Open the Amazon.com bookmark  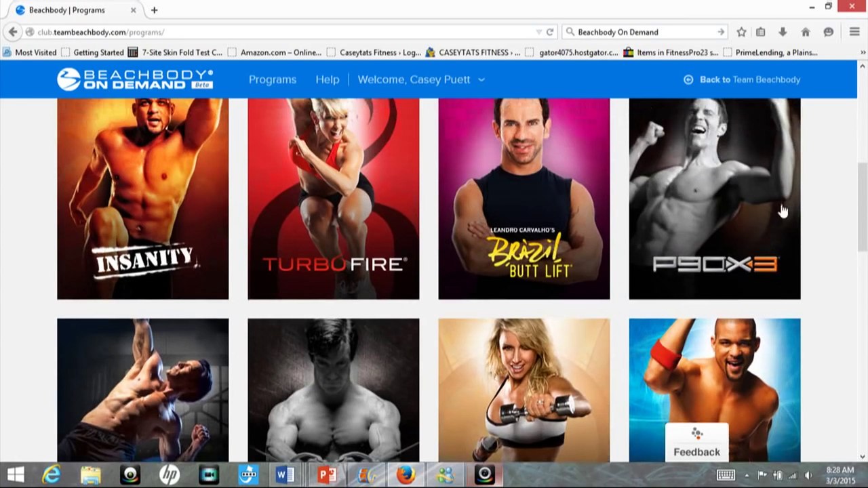(275, 52)
